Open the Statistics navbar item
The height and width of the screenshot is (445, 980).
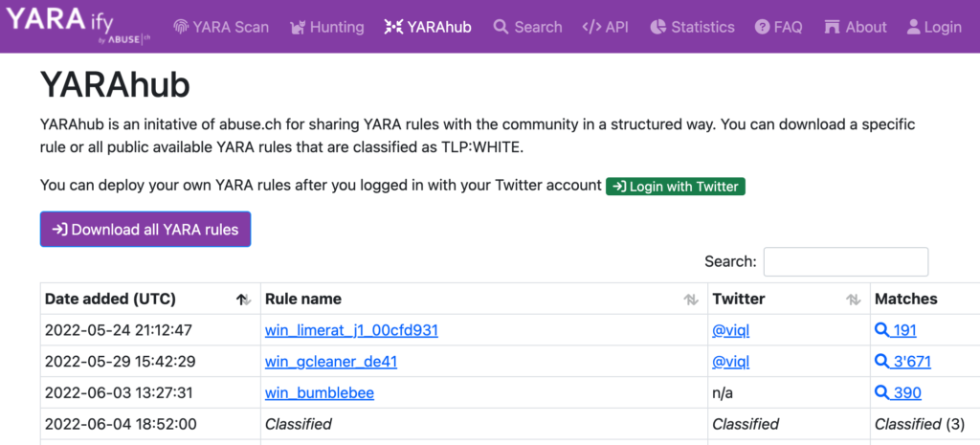click(693, 27)
